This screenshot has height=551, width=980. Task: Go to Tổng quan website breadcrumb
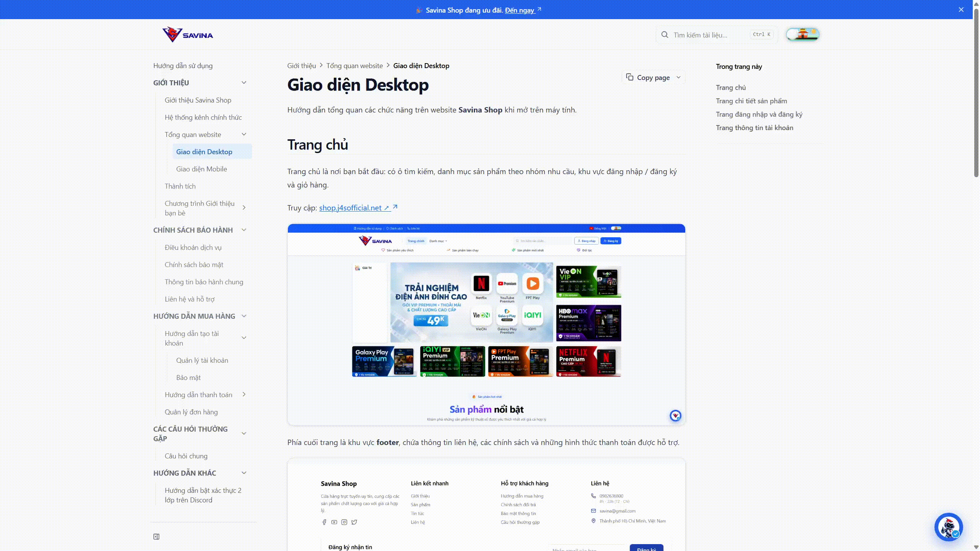pyautogui.click(x=354, y=65)
